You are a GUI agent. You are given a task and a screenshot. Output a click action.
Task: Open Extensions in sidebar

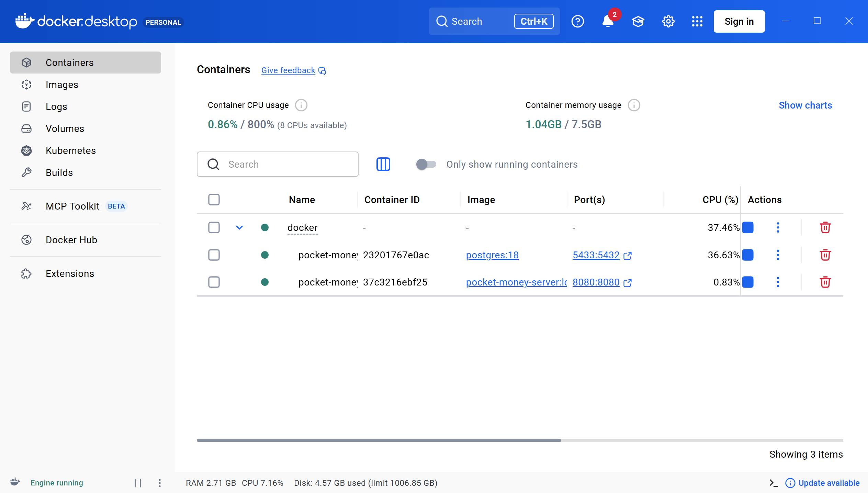click(86, 273)
